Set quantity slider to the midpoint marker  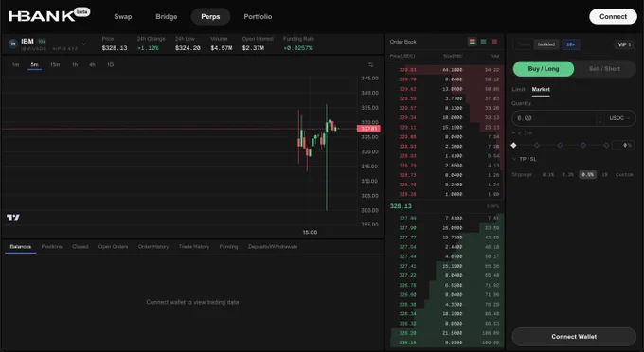[x=560, y=145]
